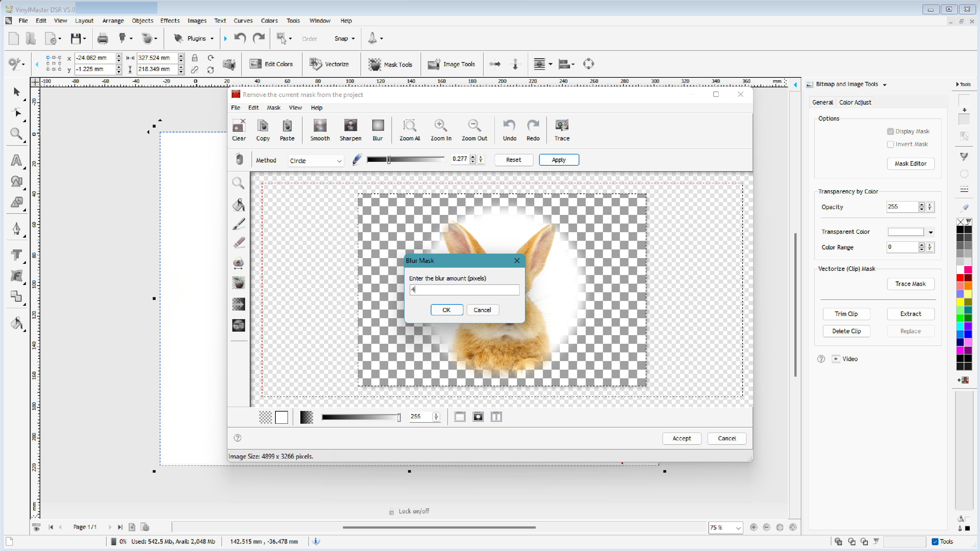Apply Smooth to the mask
Image resolution: width=980 pixels, height=551 pixels.
click(x=320, y=130)
